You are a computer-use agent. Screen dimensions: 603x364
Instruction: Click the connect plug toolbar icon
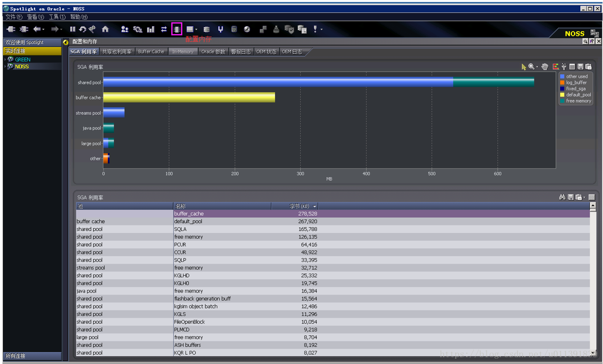[x=11, y=30]
